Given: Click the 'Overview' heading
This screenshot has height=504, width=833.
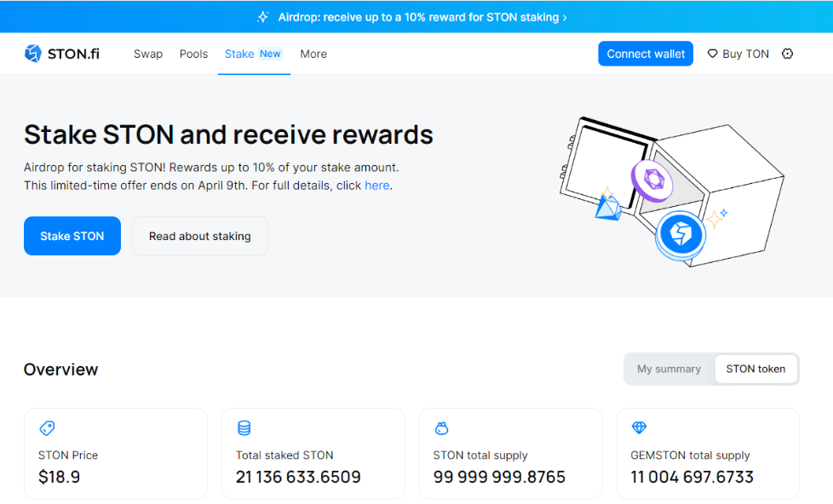Looking at the screenshot, I should tap(61, 369).
